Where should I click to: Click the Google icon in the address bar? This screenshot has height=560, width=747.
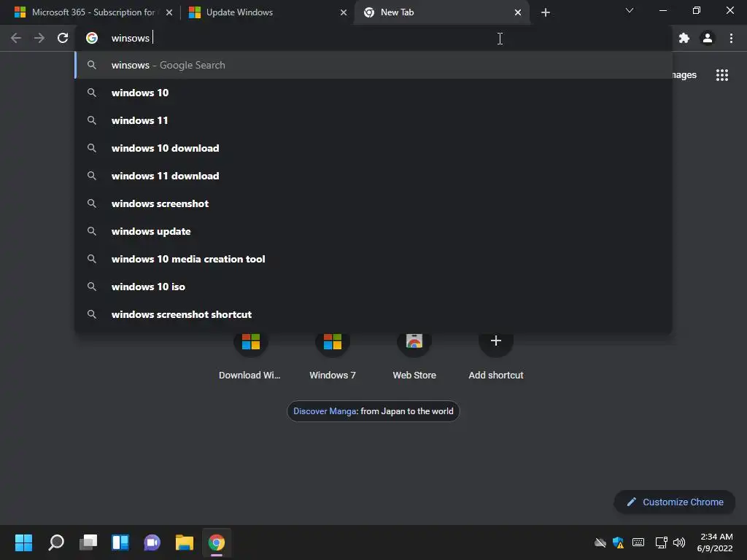click(x=92, y=38)
